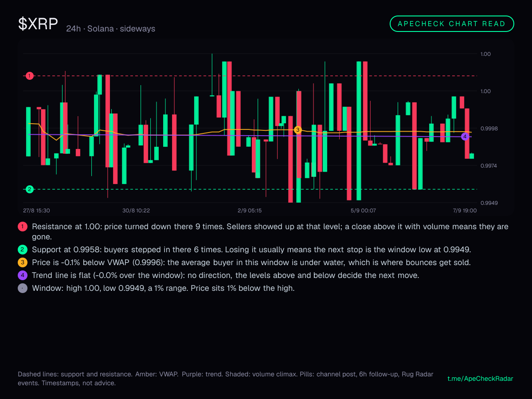This screenshot has width=532, height=399.
Task: Click the green support marker 2 on chart
Action: (x=30, y=189)
